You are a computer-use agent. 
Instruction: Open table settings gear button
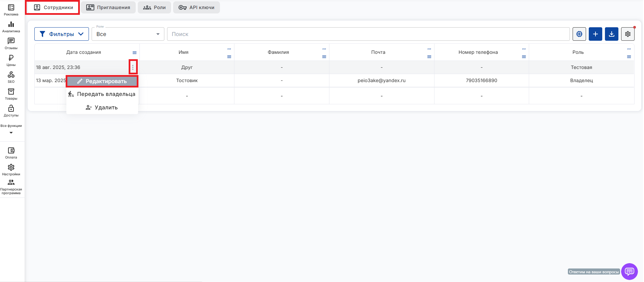(x=627, y=34)
